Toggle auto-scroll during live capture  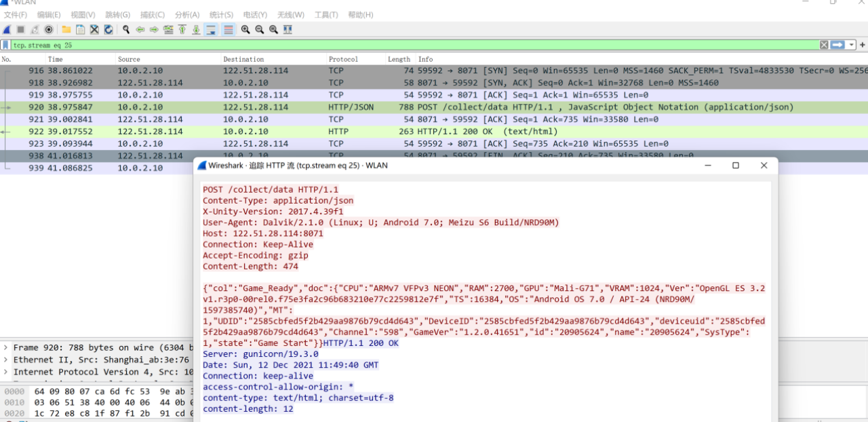click(x=211, y=30)
